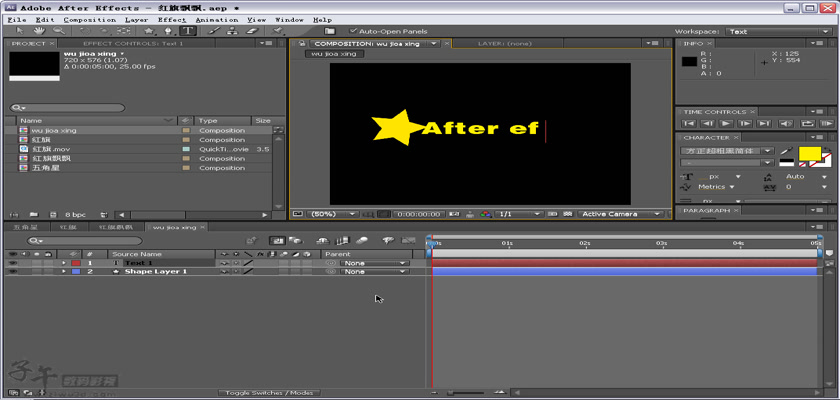Open the Parent dropdown for Shape Layer 1

[375, 271]
